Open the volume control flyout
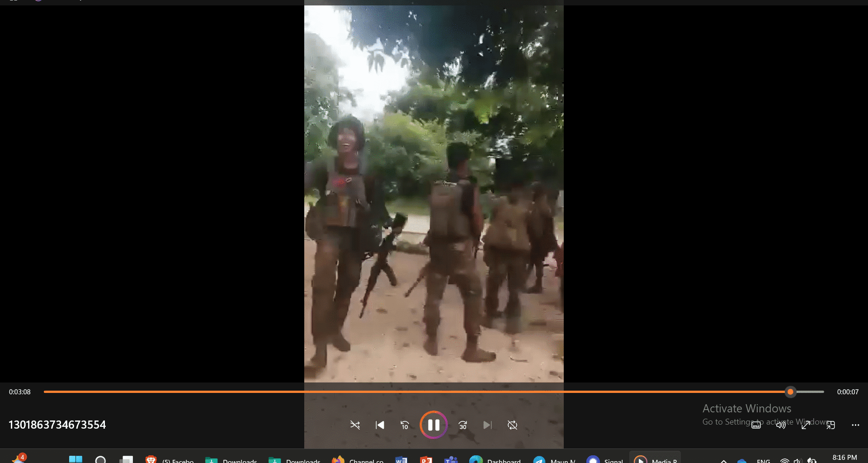The image size is (868, 463). pyautogui.click(x=781, y=425)
